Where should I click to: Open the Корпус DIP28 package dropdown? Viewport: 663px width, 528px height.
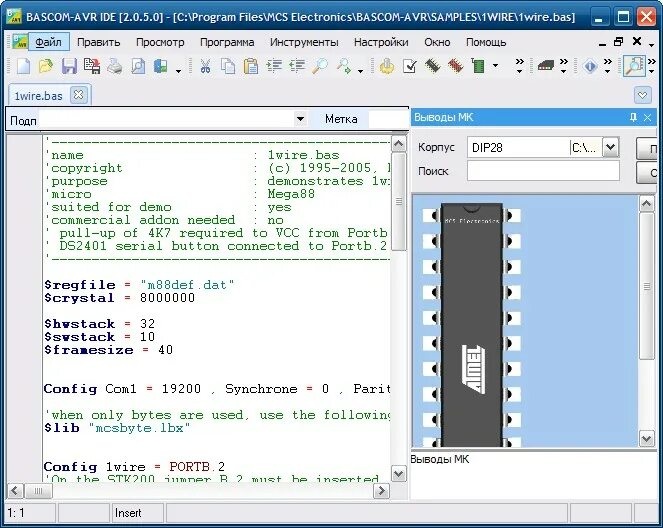(611, 147)
